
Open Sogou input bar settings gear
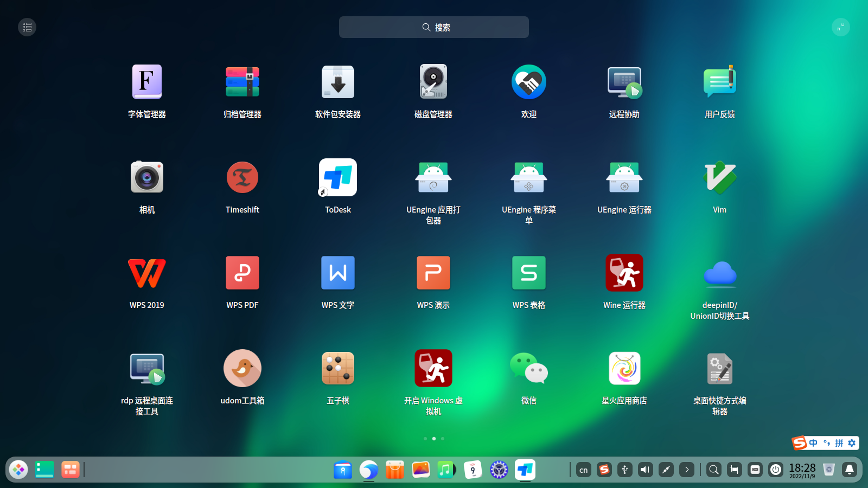point(852,443)
